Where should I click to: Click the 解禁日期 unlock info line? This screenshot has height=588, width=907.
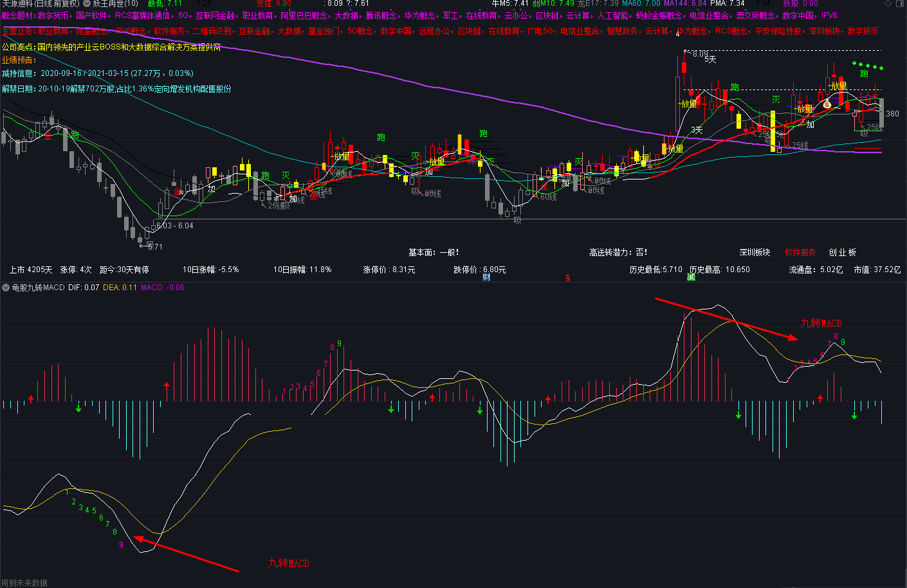116,89
